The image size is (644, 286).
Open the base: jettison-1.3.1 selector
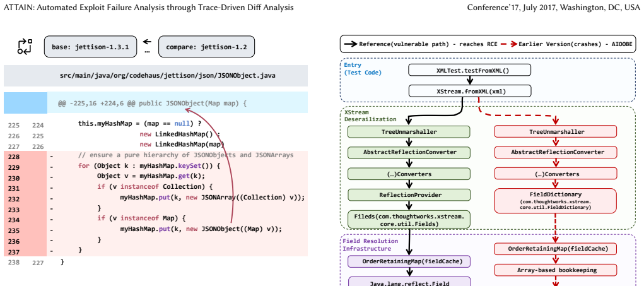[90, 47]
